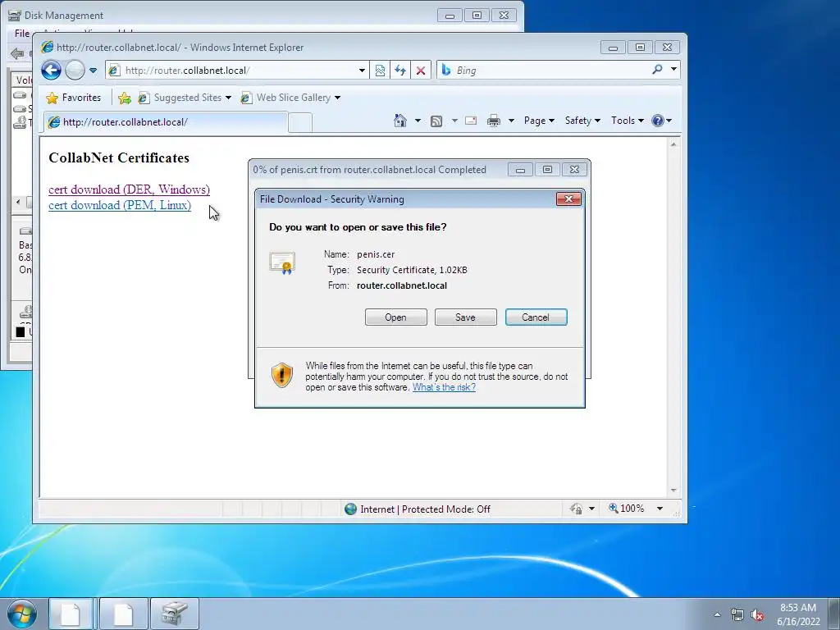
Task: Click the Disk Management title bar icon
Action: [x=15, y=15]
